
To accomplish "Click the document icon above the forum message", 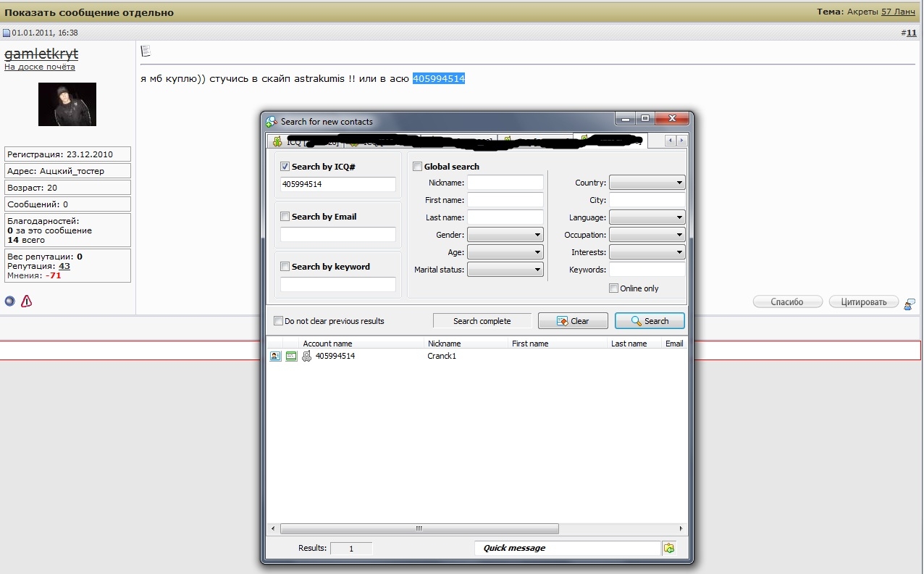I will coord(146,51).
